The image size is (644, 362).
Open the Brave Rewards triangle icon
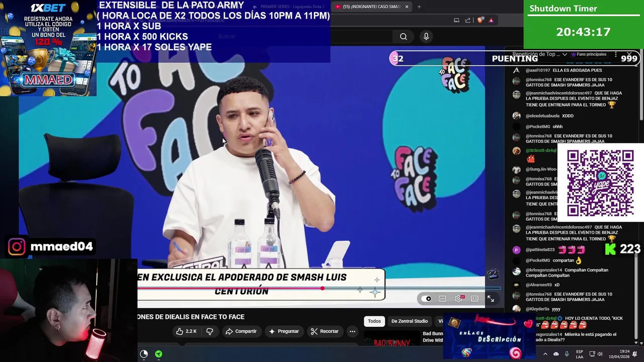tap(491, 20)
